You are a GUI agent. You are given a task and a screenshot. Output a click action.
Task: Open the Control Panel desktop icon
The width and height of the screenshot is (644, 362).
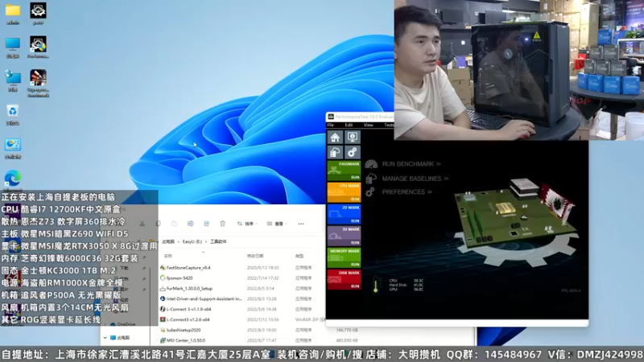13,148
